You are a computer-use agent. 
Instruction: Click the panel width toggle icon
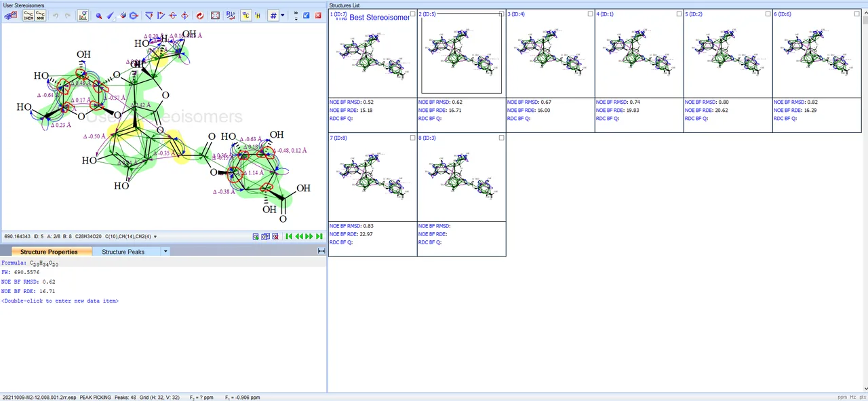(321, 252)
